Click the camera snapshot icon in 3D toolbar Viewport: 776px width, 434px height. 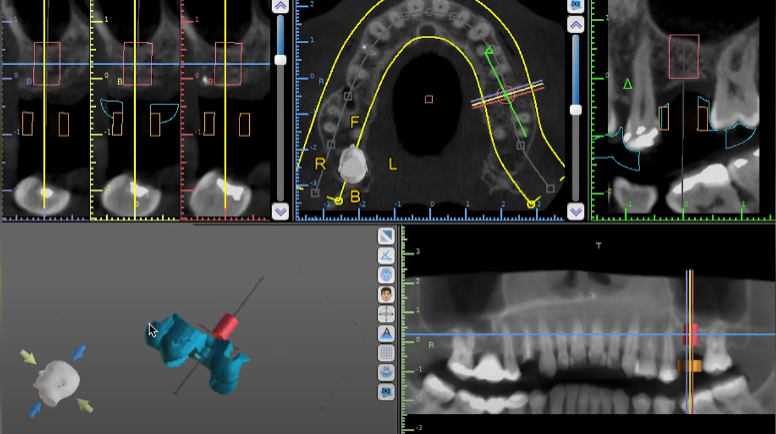tap(386, 391)
